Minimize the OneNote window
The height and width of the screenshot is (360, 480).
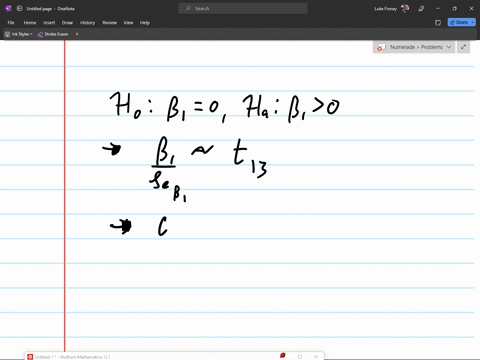[x=438, y=9]
